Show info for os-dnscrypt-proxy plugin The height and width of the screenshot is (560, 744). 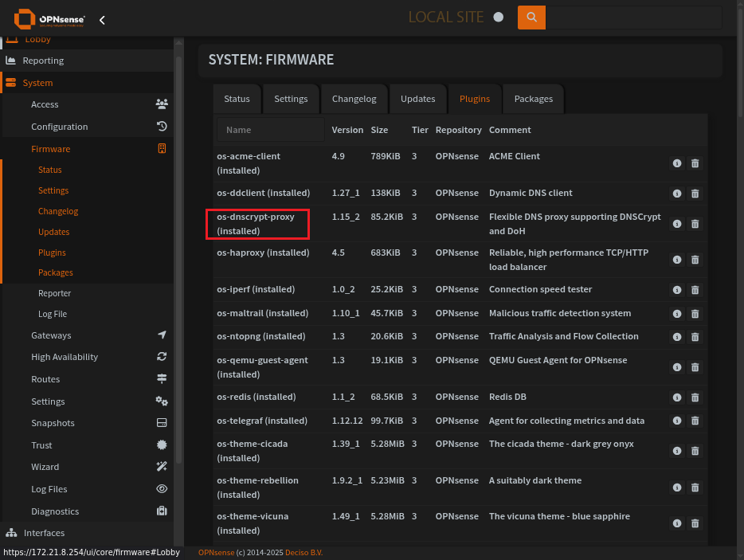677,224
